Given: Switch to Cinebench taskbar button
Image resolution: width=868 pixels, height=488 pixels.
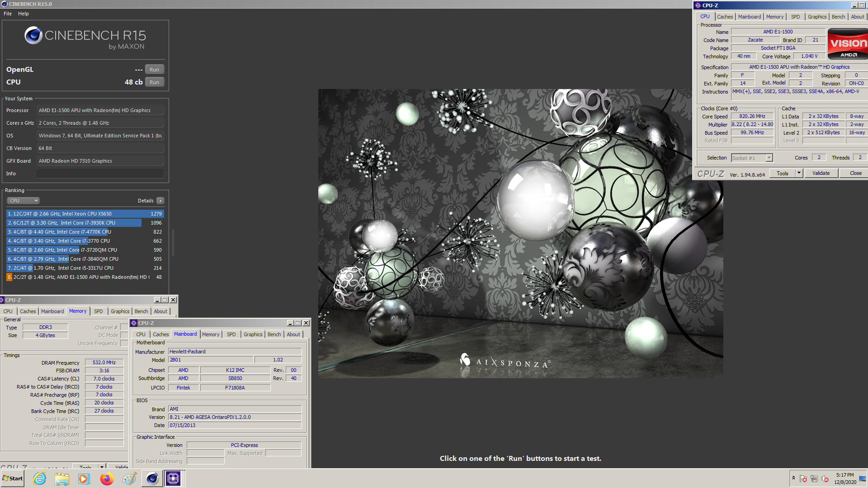Looking at the screenshot, I should (x=152, y=479).
